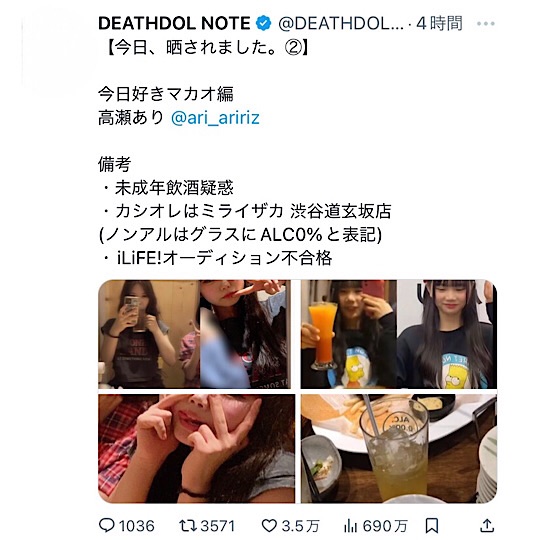Bookmark this post

coord(432,526)
